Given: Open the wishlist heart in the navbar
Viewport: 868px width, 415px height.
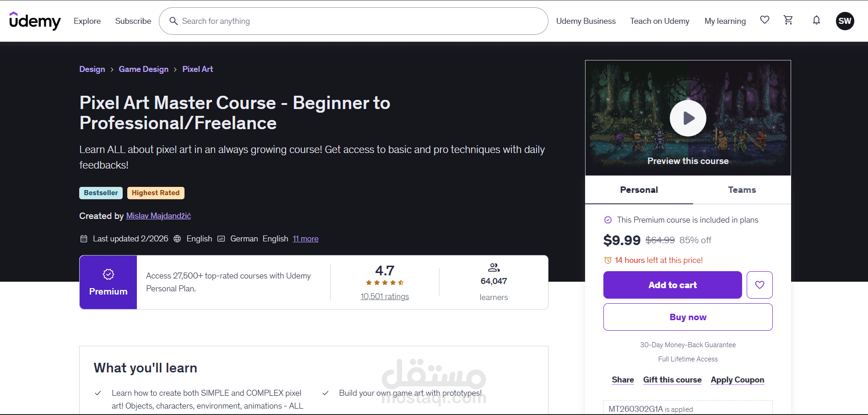Looking at the screenshot, I should click(x=765, y=20).
